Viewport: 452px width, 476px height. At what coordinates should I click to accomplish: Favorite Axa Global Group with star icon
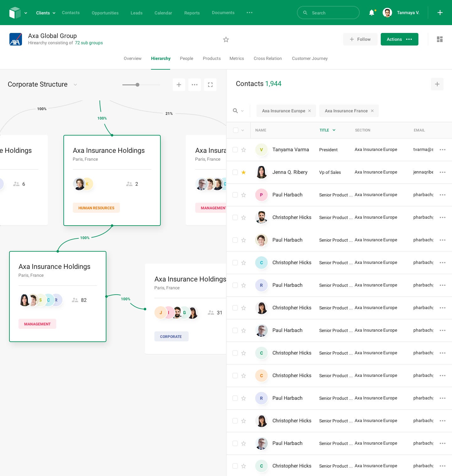pos(226,40)
